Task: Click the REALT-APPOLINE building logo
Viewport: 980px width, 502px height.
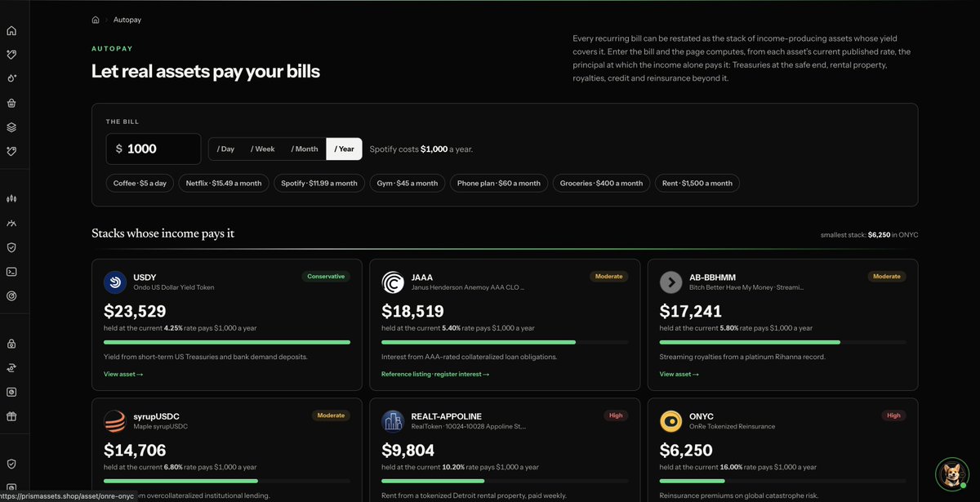Action: click(x=393, y=421)
